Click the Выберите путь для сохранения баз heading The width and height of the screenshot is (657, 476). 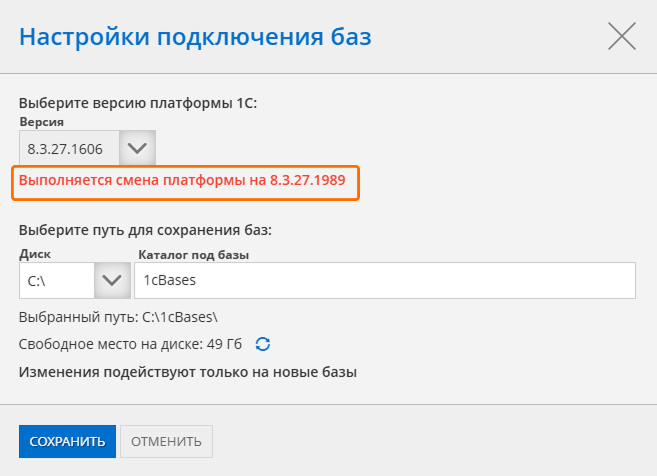pyautogui.click(x=146, y=230)
